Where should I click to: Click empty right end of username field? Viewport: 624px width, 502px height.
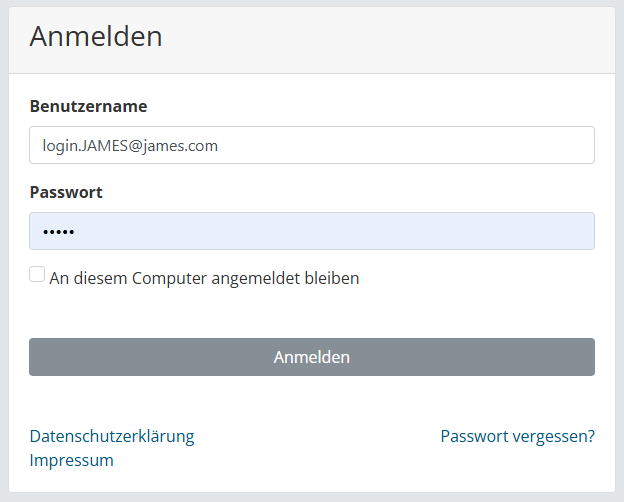(x=540, y=145)
